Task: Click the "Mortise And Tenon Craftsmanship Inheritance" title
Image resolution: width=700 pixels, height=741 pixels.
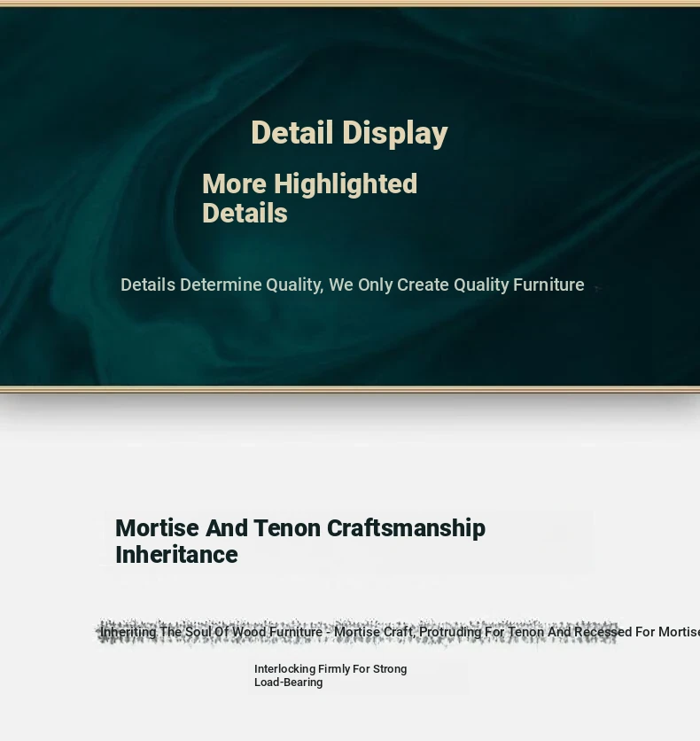Action: (x=299, y=541)
